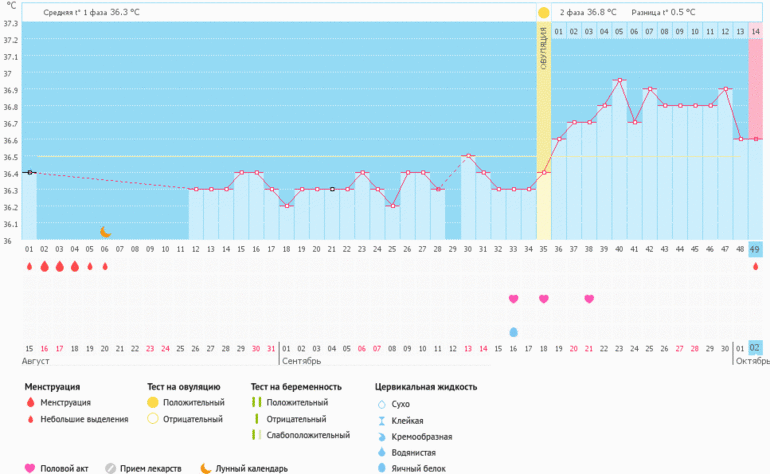Click the highlighted date 02 in October
This screenshot has width=770, height=474.
(755, 347)
